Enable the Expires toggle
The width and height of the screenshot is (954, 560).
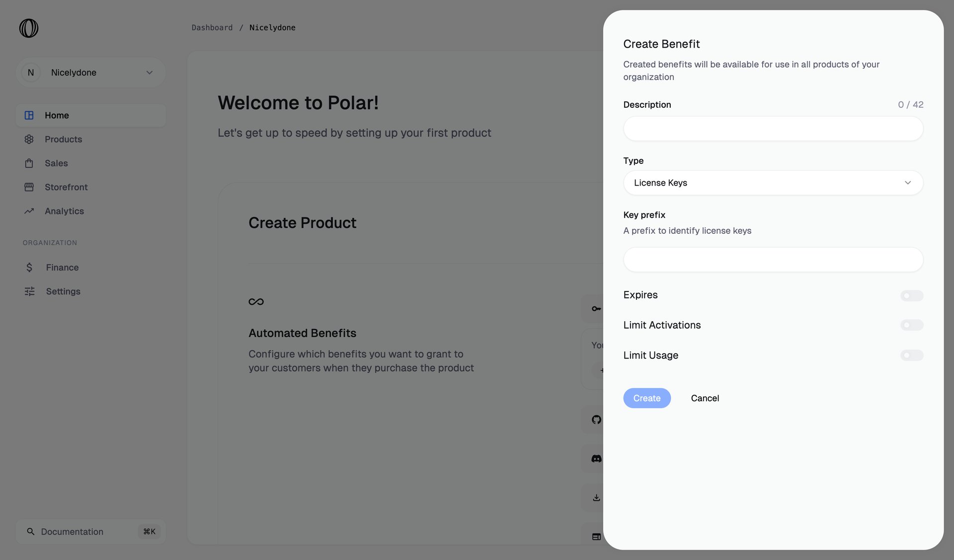(912, 295)
